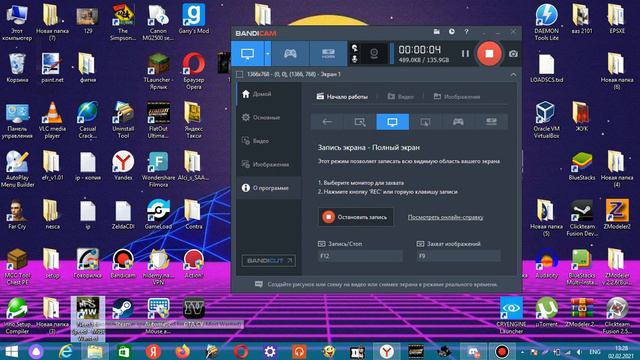Tick the checkbox beside 1366x768 Экран 1
This screenshot has height=360, width=640.
tap(240, 74)
